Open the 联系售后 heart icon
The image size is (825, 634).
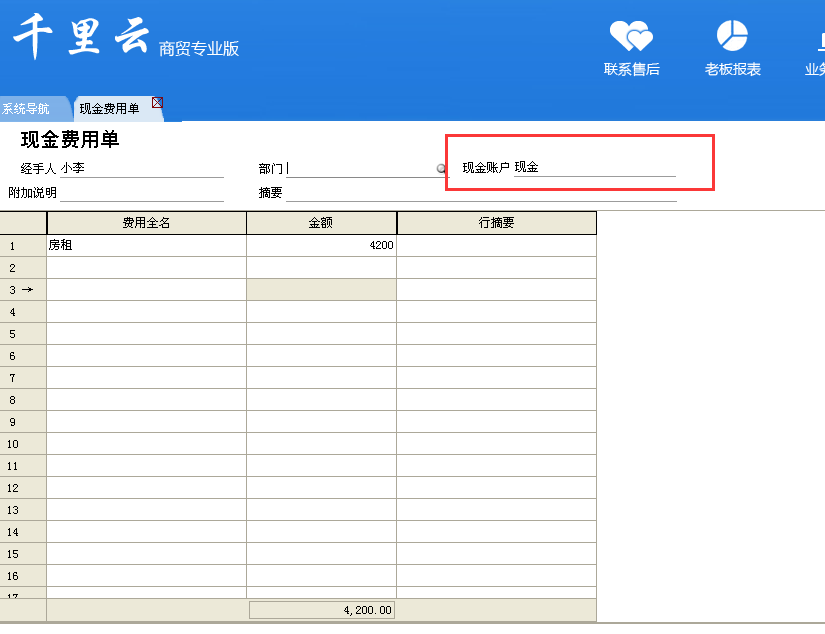coord(631,38)
